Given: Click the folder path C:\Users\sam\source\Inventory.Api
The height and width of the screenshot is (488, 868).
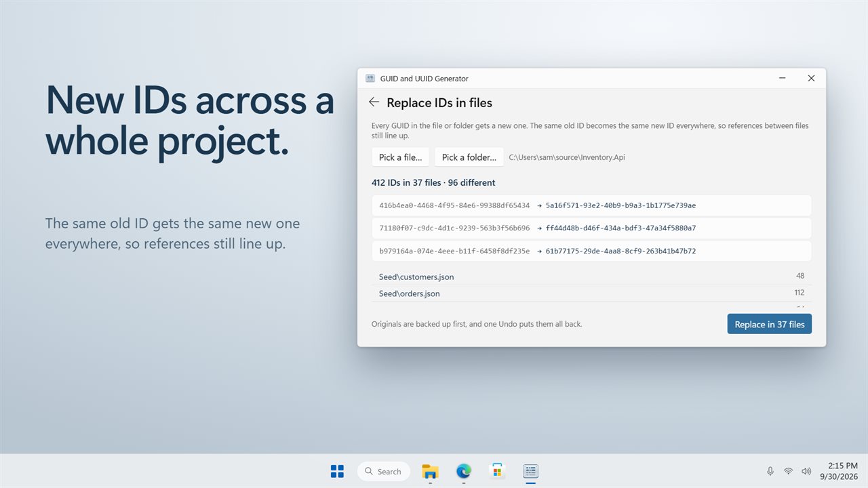Looking at the screenshot, I should coord(567,157).
